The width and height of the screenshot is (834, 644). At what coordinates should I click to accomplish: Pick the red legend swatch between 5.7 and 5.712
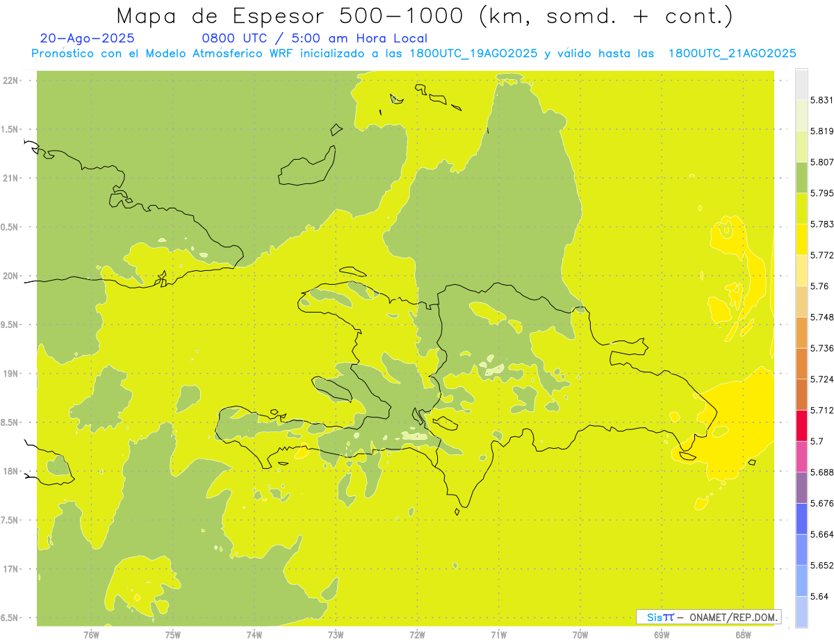pos(801,426)
